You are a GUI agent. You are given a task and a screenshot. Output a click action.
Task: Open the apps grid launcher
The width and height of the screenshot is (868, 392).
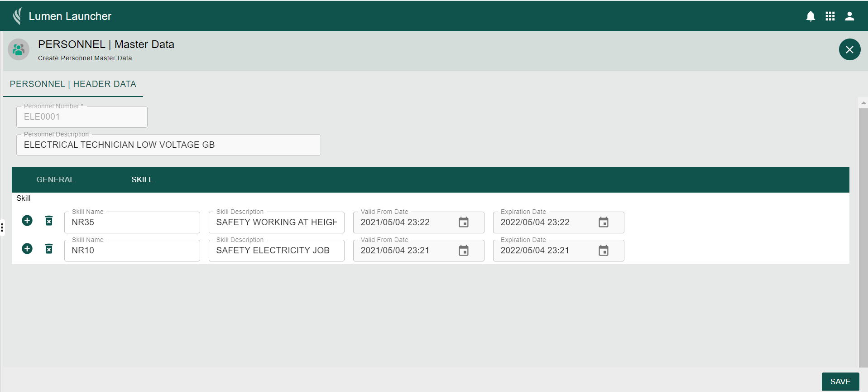[x=830, y=16]
